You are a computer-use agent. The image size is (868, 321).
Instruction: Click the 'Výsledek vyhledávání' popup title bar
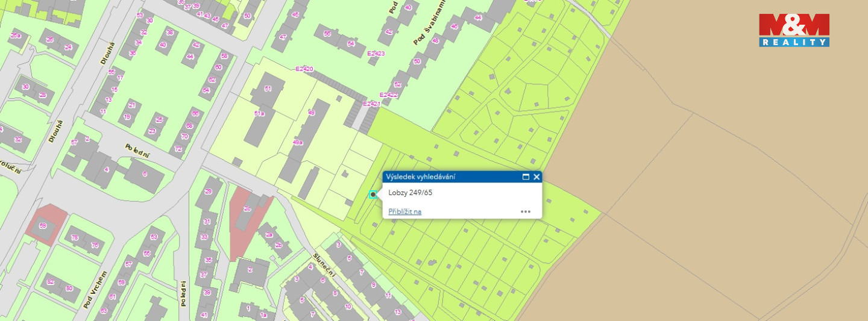[x=446, y=177]
